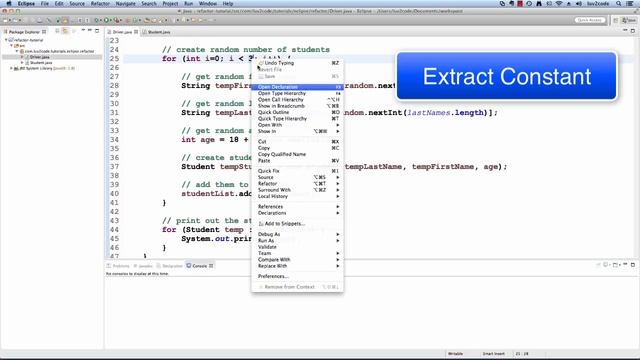The height and width of the screenshot is (360, 640).
Task: Collapse the refactor-tutorial project node
Action: coord(6,40)
